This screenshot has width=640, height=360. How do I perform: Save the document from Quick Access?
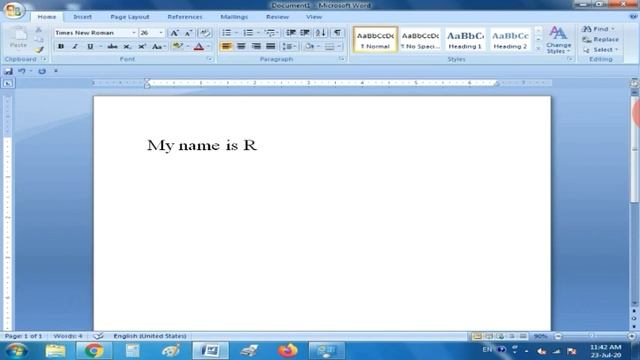pyautogui.click(x=8, y=71)
